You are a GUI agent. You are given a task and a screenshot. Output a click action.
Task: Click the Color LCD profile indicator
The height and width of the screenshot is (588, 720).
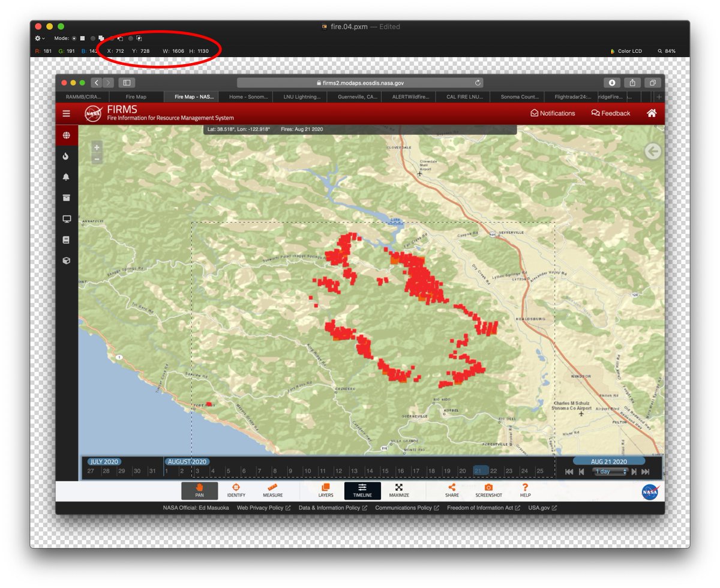coord(626,51)
